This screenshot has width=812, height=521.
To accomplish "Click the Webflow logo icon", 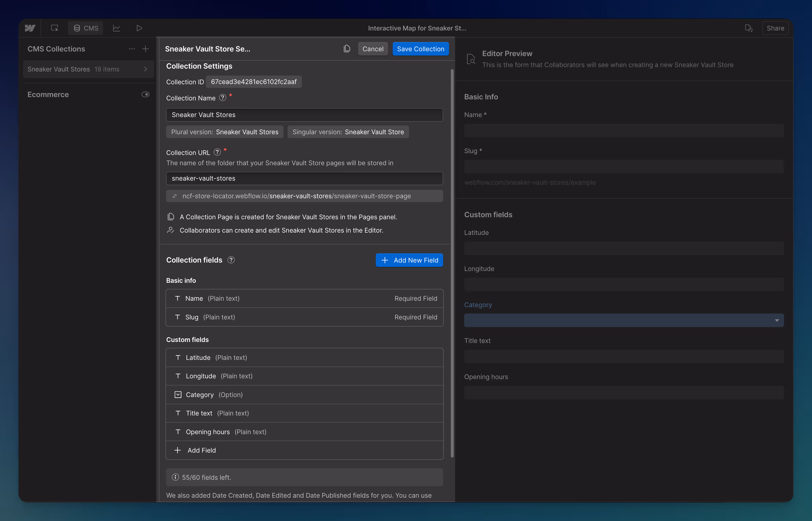I will (30, 28).
